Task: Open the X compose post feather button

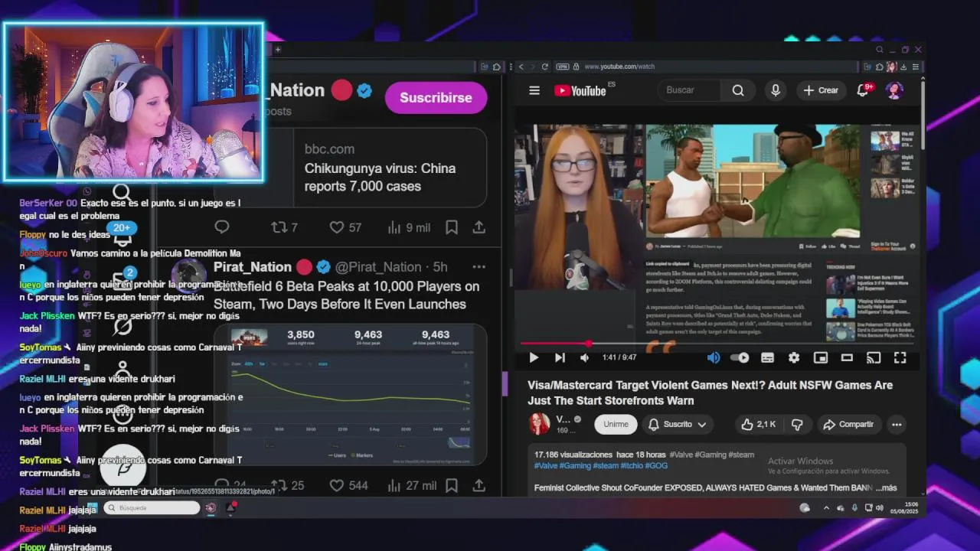Action: [x=122, y=468]
